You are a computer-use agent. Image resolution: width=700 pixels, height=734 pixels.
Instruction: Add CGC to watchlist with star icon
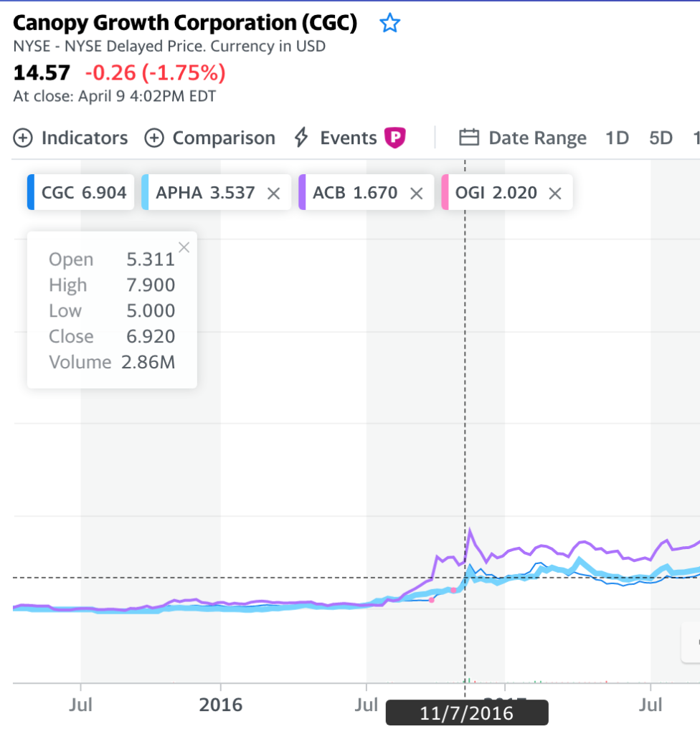pyautogui.click(x=390, y=23)
